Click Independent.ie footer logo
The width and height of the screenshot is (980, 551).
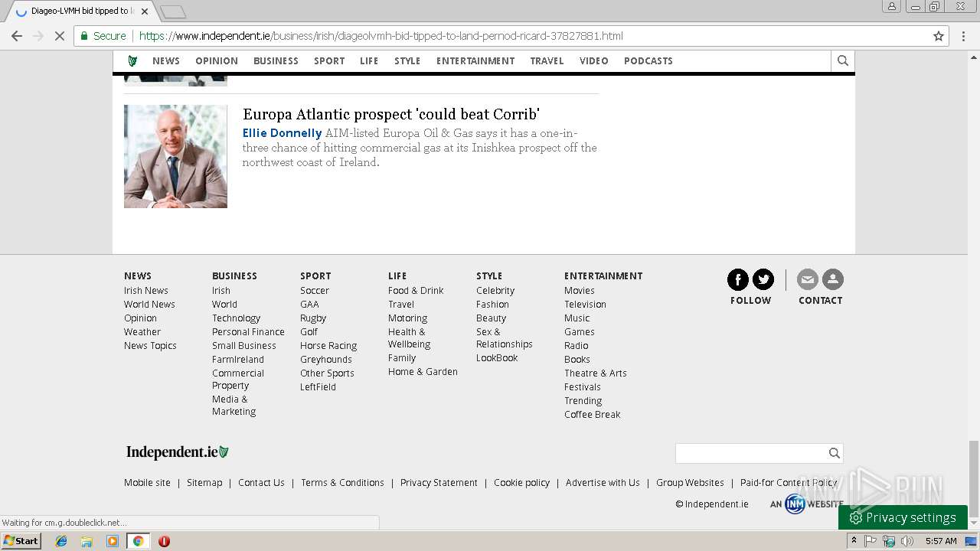click(x=178, y=452)
